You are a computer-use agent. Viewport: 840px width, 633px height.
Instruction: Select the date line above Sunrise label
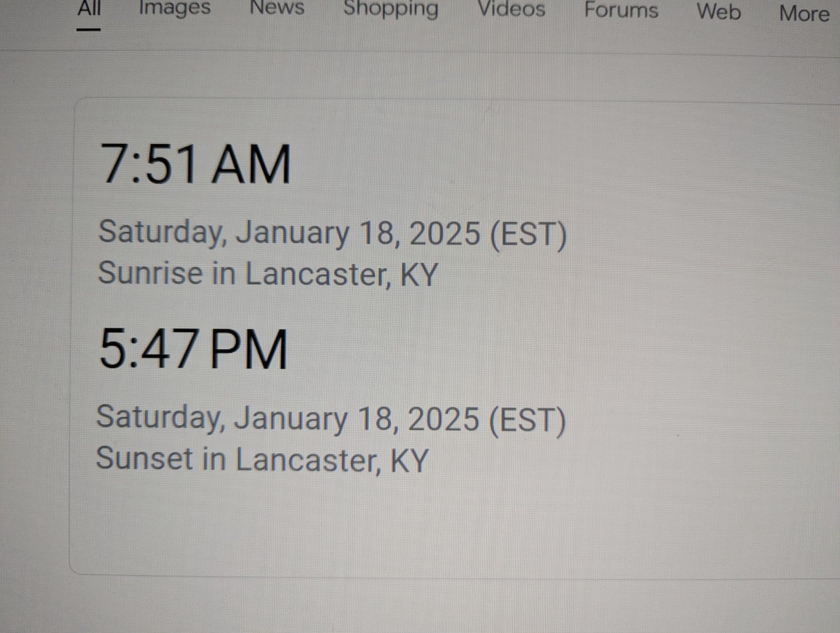(x=332, y=233)
